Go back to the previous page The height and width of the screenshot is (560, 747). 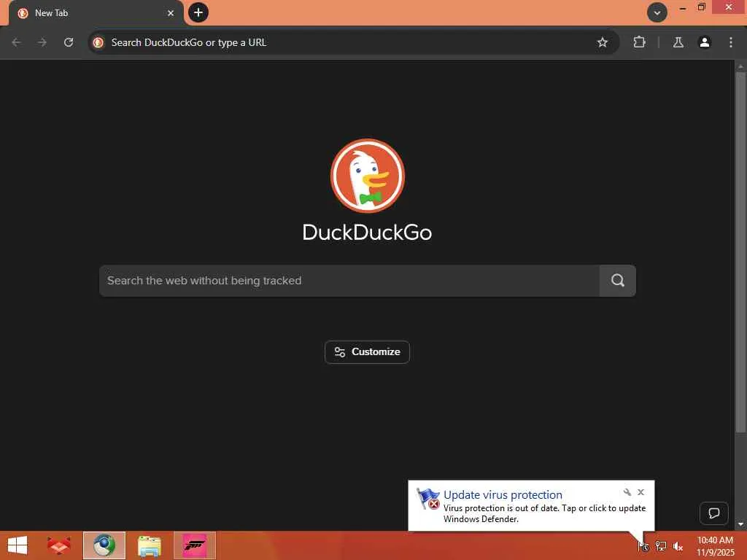16,42
